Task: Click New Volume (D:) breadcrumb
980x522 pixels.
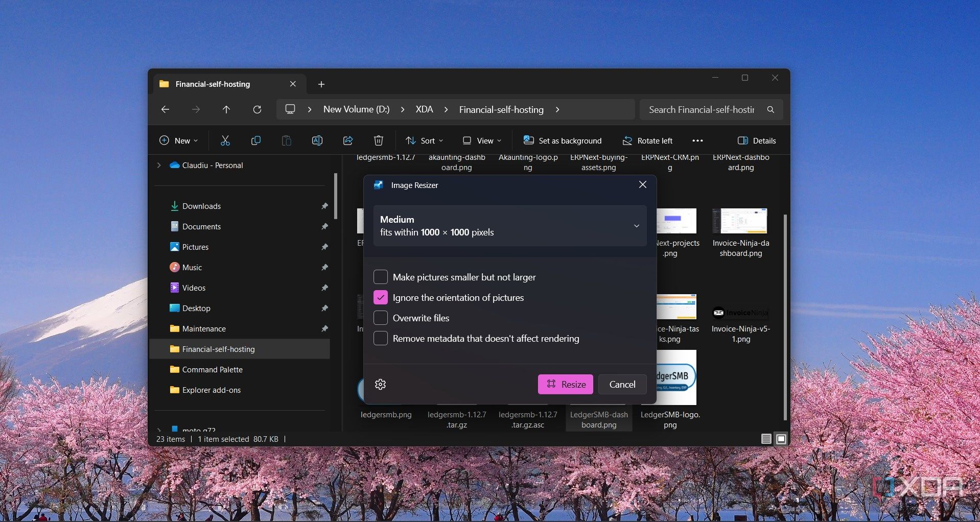Action: pos(356,109)
